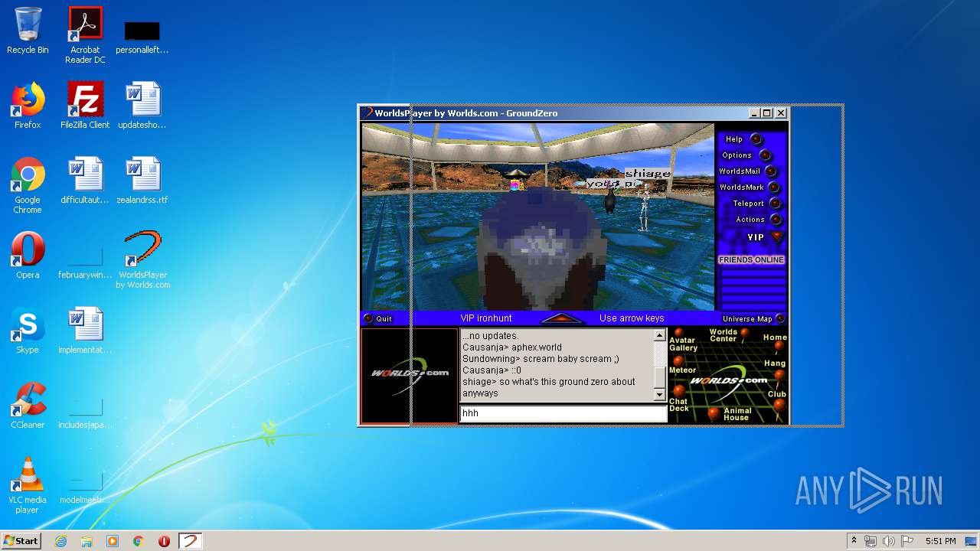Click the penguin avatar in the scene

coord(610,201)
